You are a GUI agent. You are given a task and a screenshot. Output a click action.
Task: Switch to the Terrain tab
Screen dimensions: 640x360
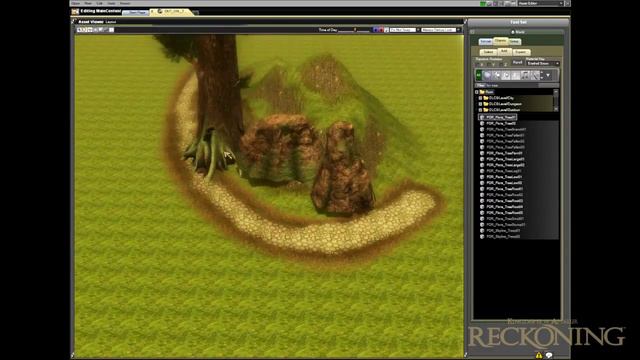coord(486,42)
